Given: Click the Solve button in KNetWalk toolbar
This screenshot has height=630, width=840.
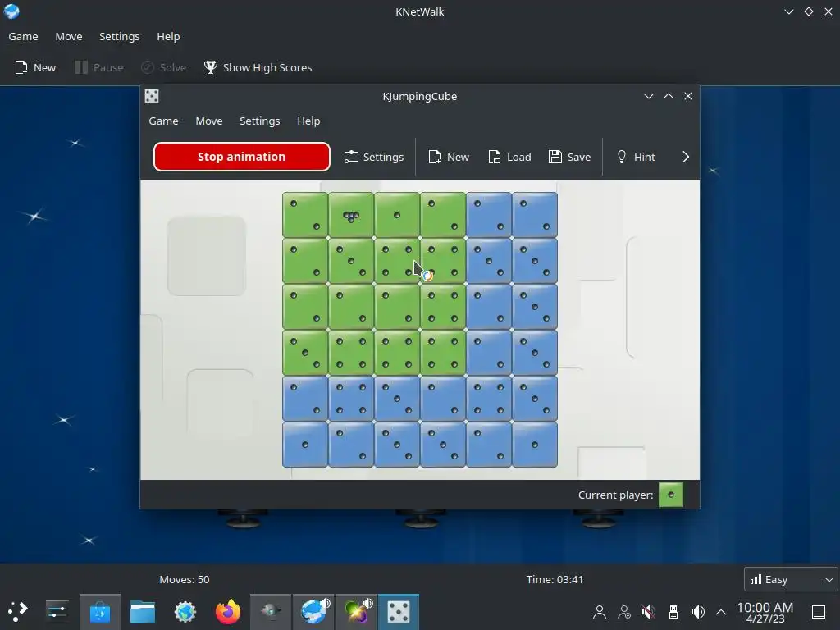Looking at the screenshot, I should click(x=163, y=67).
